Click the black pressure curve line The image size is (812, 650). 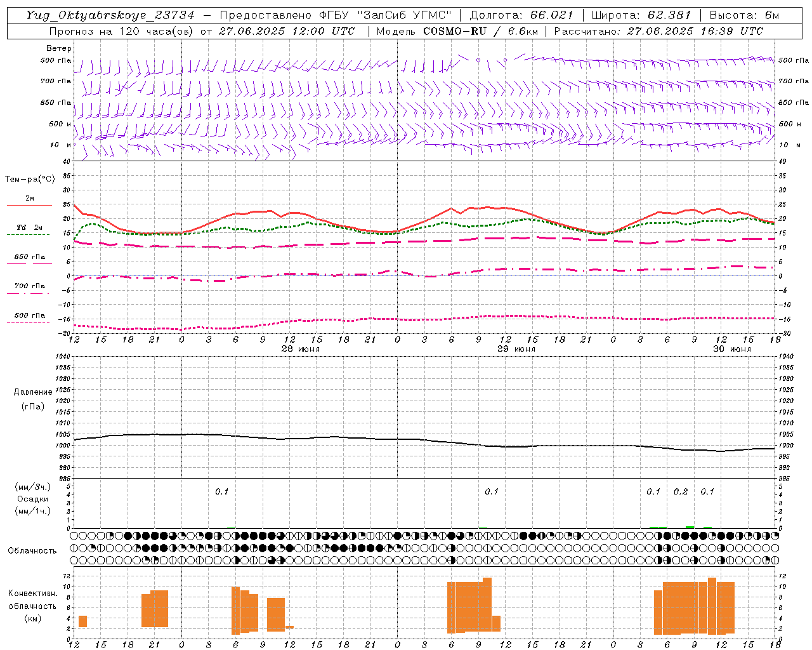[425, 441]
